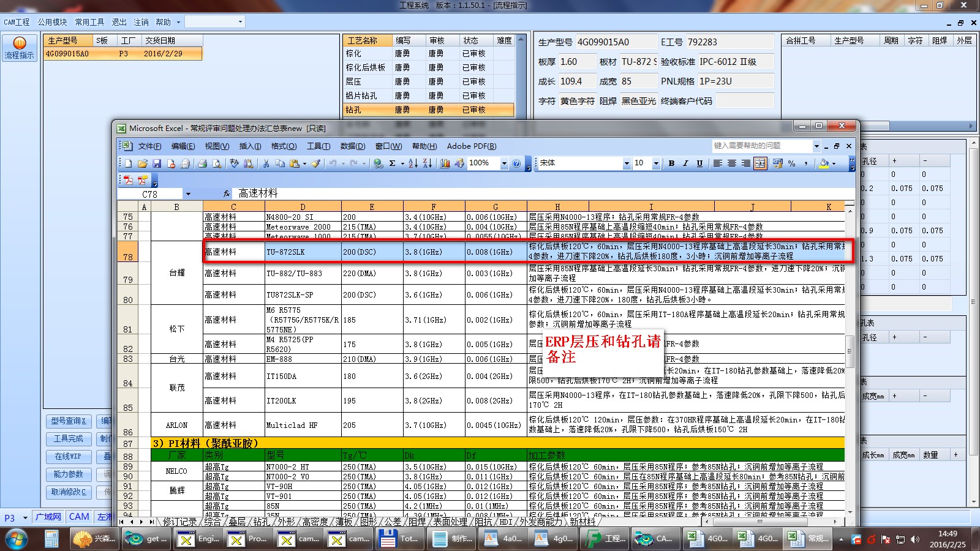Open the 常用工具 menu in the CAM window
The width and height of the screenshot is (980, 551).
coord(89,22)
